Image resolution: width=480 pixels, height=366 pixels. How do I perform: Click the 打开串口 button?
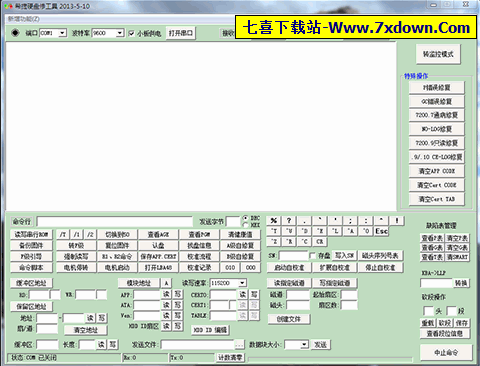pyautogui.click(x=180, y=33)
